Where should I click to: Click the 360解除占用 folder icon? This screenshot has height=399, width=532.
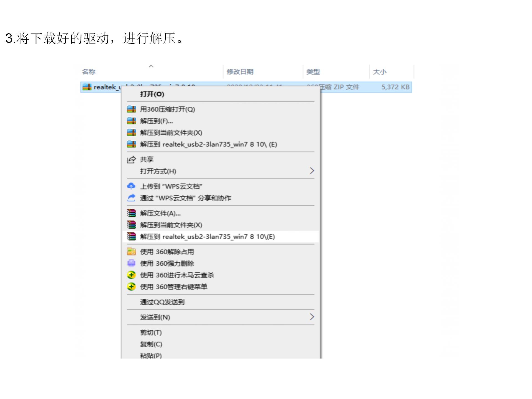131,252
